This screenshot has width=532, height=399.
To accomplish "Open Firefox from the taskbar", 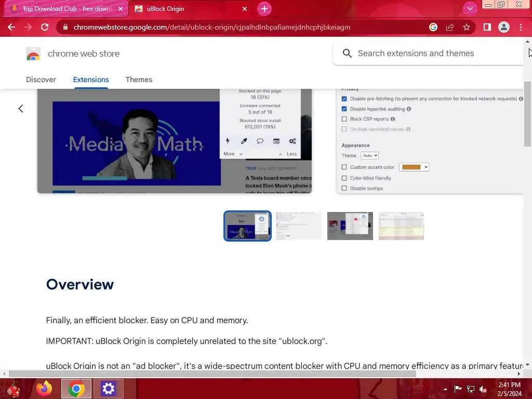I will point(45,389).
